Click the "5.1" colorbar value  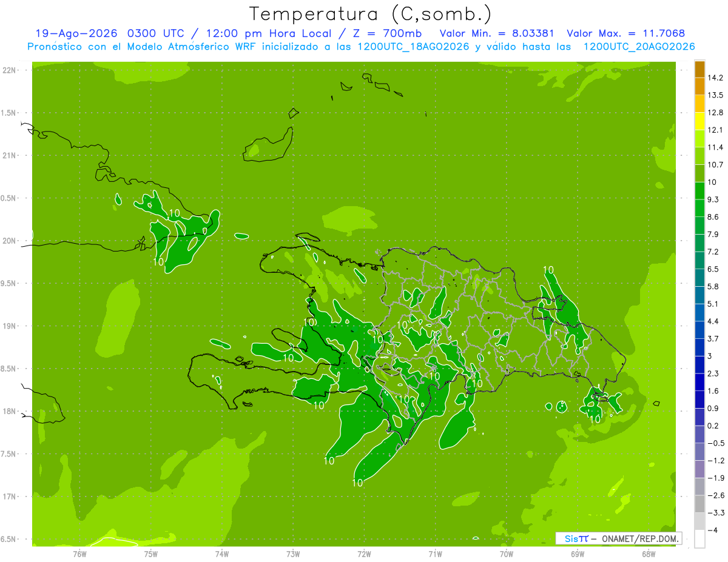(713, 304)
